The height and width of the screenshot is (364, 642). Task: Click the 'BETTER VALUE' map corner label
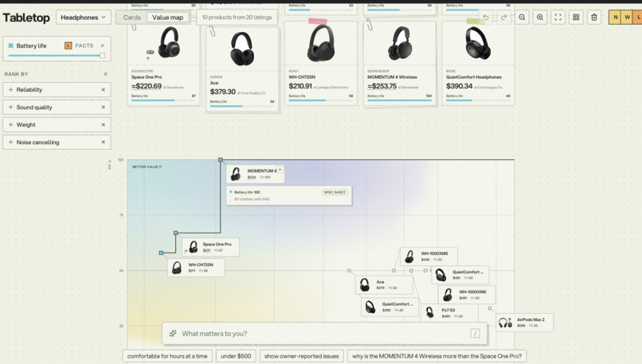(x=147, y=166)
